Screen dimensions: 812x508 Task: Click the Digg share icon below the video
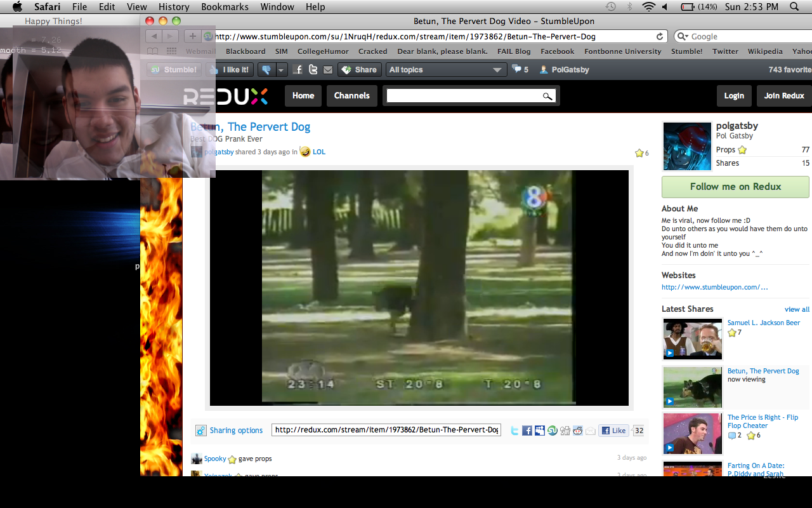click(x=565, y=431)
